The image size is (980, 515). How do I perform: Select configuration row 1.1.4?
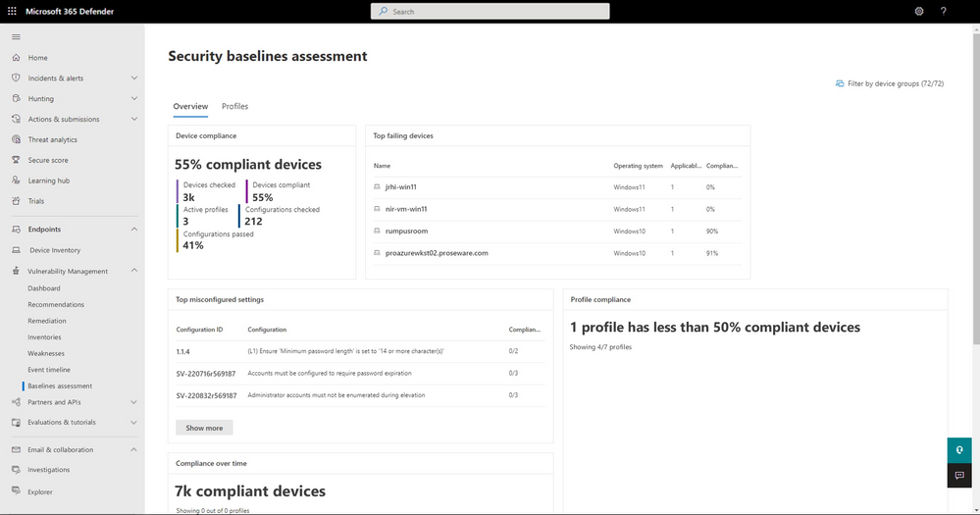[360, 351]
